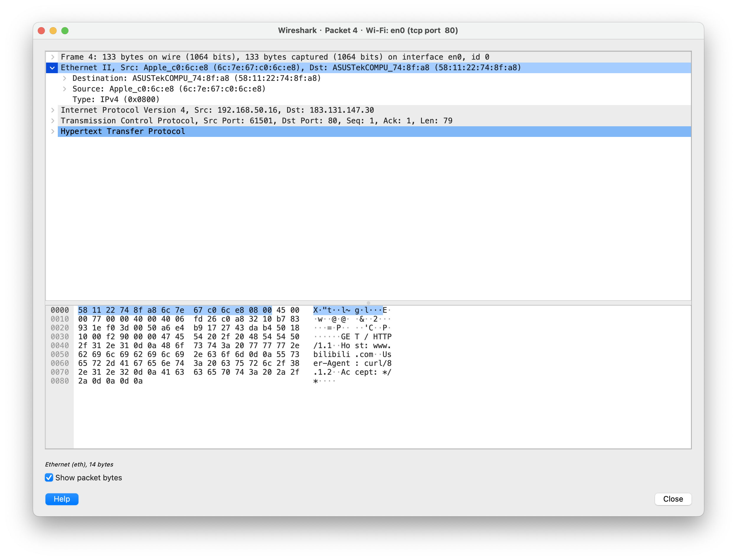Image resolution: width=737 pixels, height=560 pixels.
Task: Select the Type: IPv4 (0x0800) field
Action: tap(116, 100)
